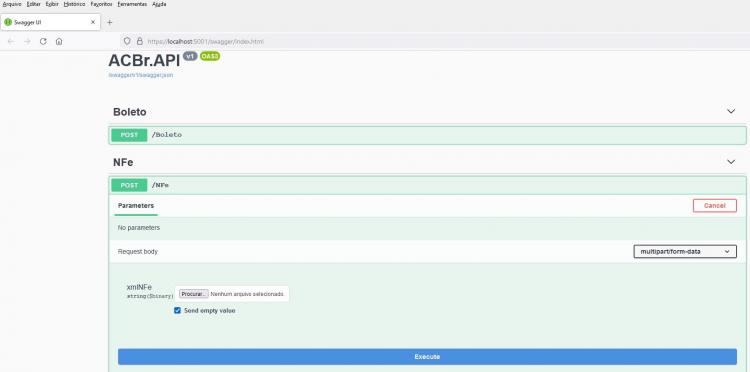This screenshot has width=750, height=372.
Task: Click the 'Request body' label
Action: 138,252
